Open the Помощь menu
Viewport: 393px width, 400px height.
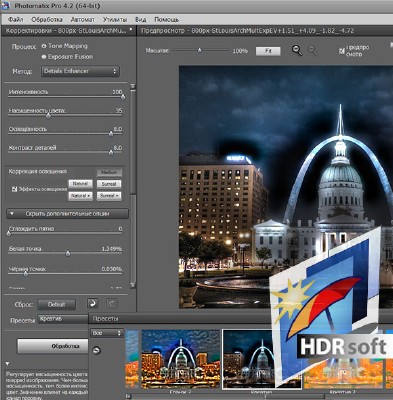point(166,20)
